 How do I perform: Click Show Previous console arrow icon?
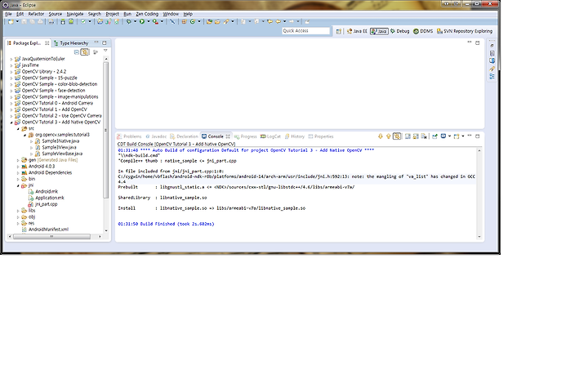point(389,136)
